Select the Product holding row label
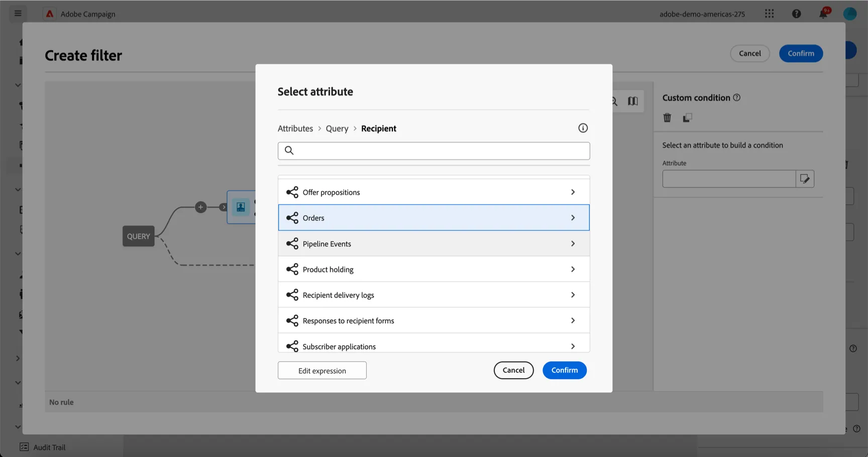Image resolution: width=868 pixels, height=457 pixels. pos(328,269)
